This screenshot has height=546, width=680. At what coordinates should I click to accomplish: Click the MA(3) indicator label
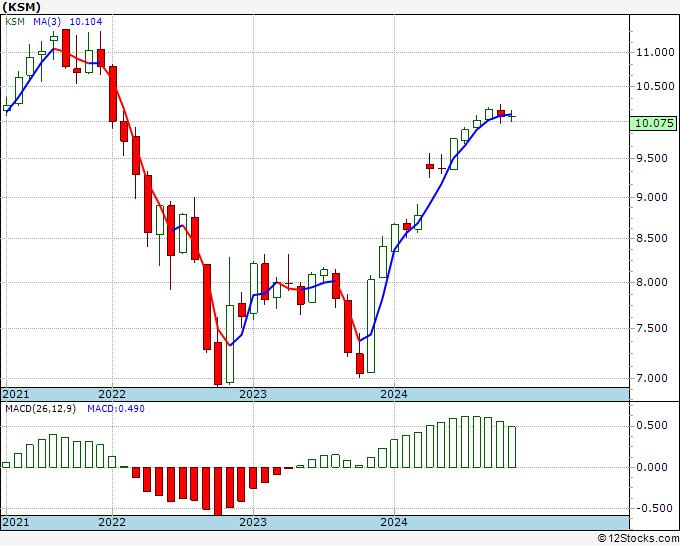coord(47,21)
